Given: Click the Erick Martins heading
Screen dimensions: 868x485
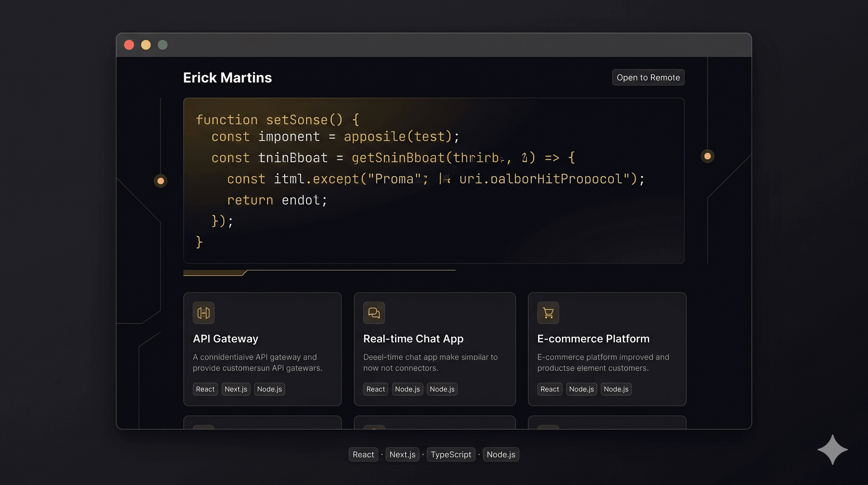Looking at the screenshot, I should (227, 78).
